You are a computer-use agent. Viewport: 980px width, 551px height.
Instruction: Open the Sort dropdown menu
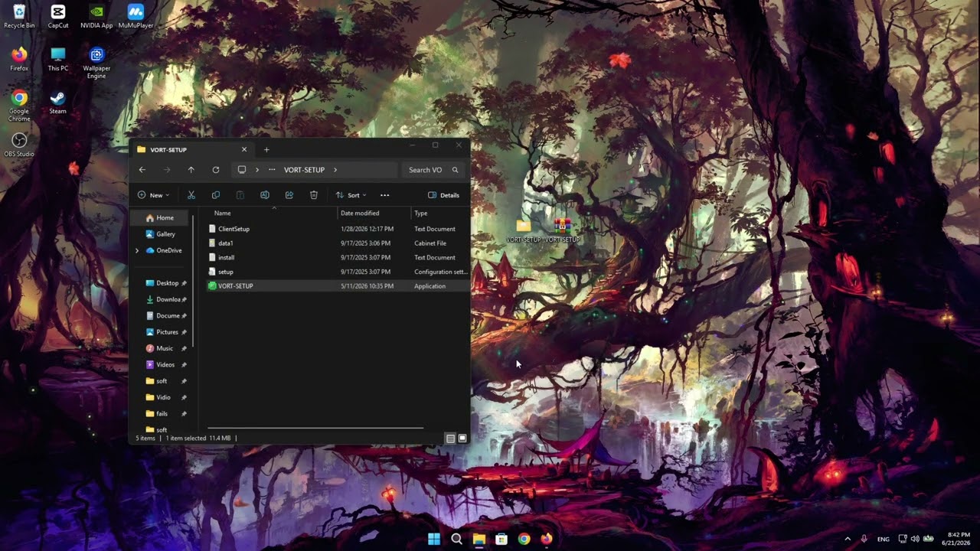pyautogui.click(x=351, y=195)
